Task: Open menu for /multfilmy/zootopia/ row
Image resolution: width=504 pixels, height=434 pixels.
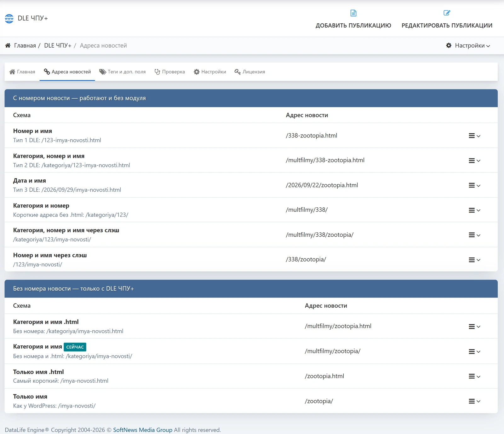Action: click(474, 351)
